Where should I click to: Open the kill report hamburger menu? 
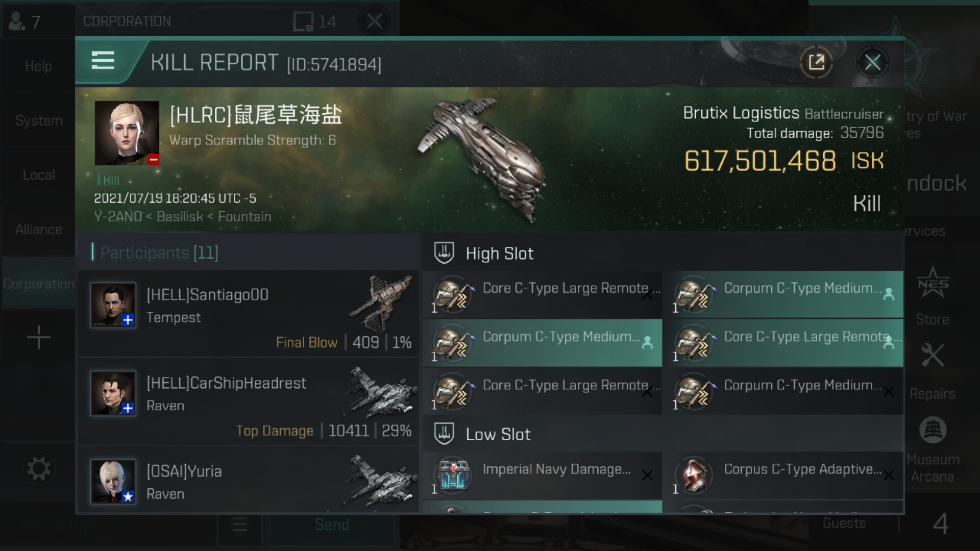click(103, 61)
